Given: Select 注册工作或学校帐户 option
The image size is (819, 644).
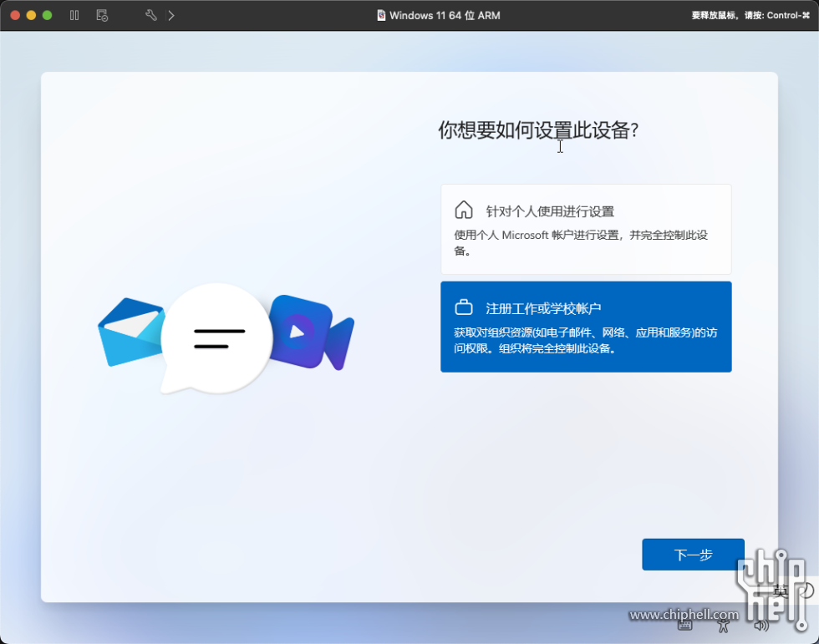Looking at the screenshot, I should 586,327.
